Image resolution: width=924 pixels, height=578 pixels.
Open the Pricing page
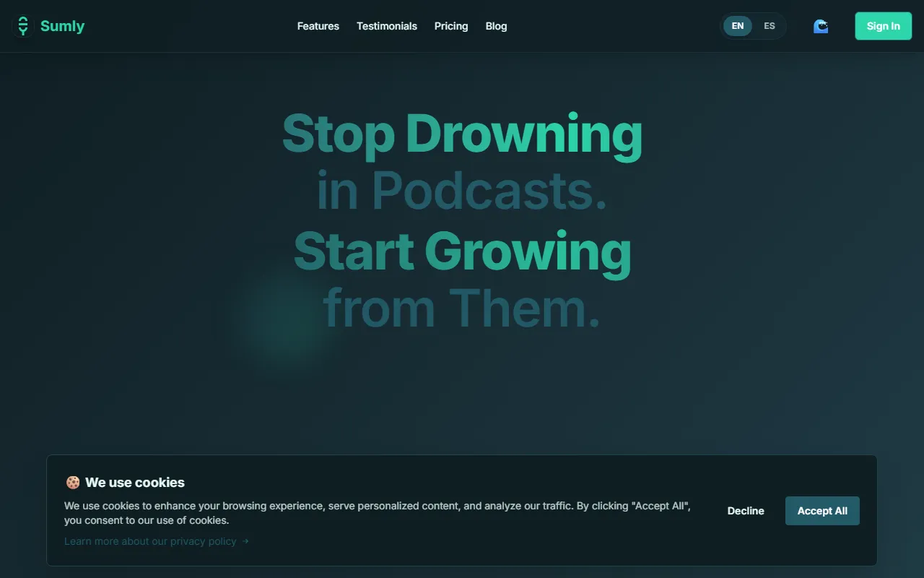click(451, 26)
